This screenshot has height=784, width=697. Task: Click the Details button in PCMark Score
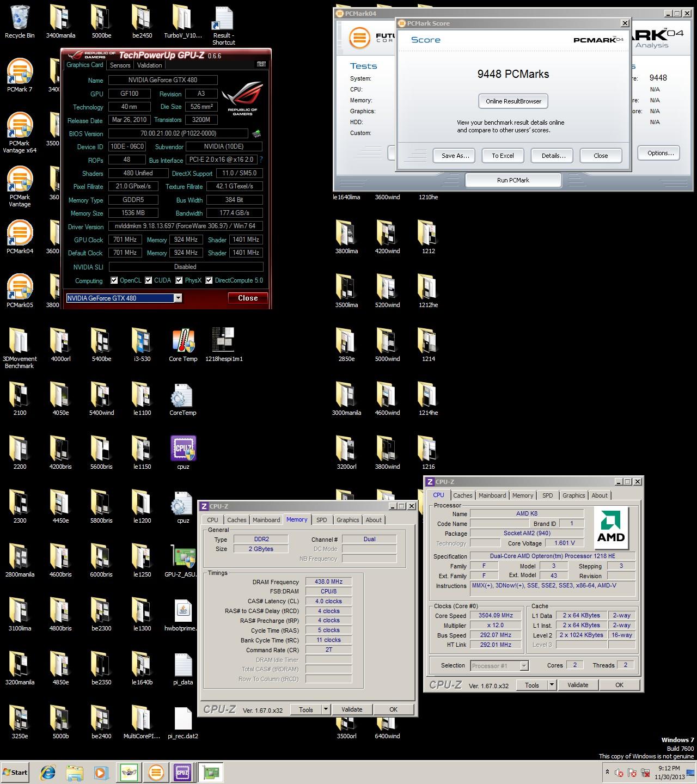[553, 155]
